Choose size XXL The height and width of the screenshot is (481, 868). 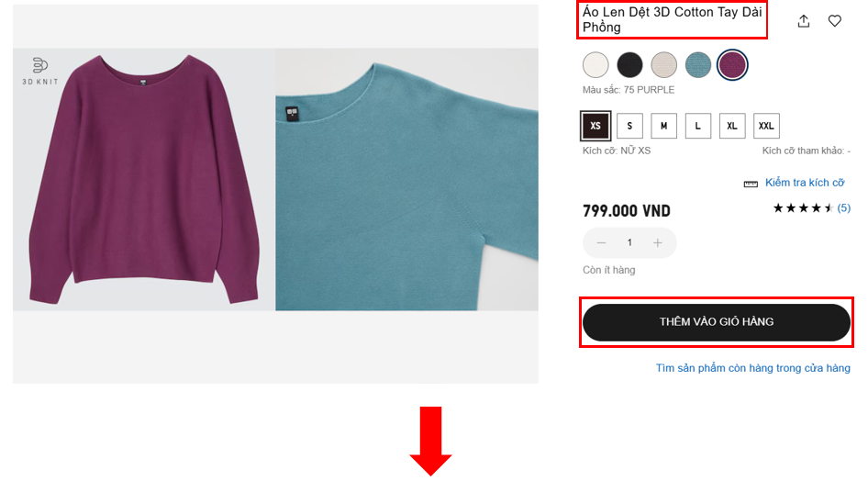point(766,126)
